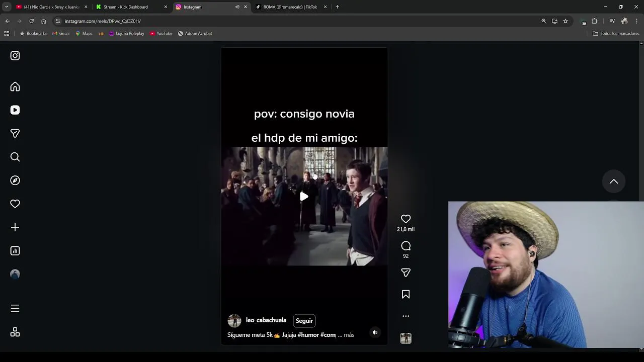The image size is (644, 362).
Task: Open the zoom magnifier in the address bar
Action: click(x=543, y=21)
